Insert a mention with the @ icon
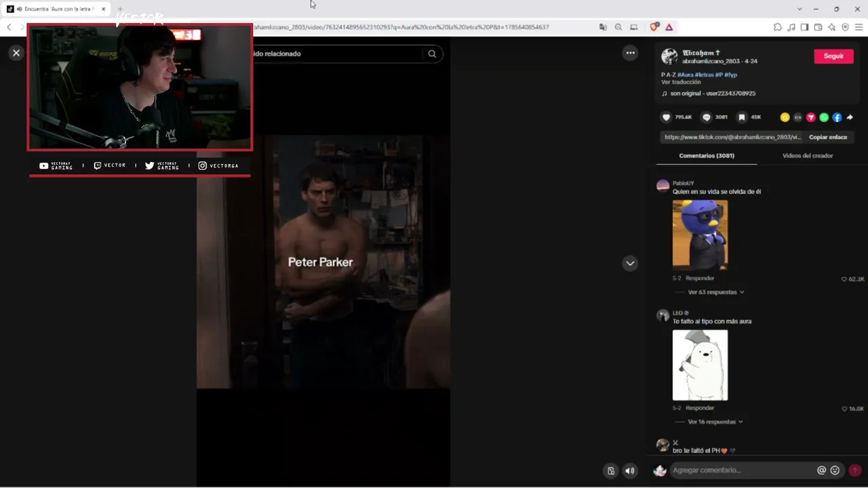Image resolution: width=868 pixels, height=488 pixels. [x=821, y=470]
